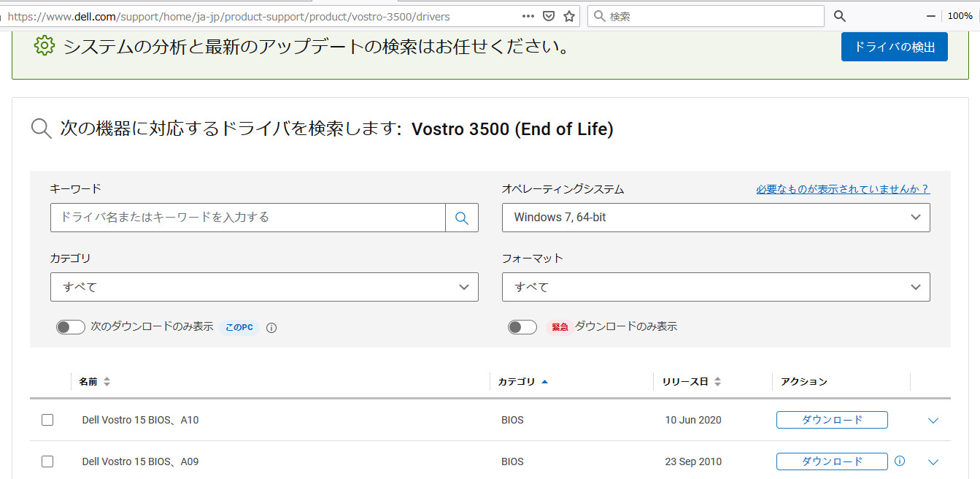Click the アクション column header
Viewport: 980px width, 479px height.
click(x=804, y=382)
